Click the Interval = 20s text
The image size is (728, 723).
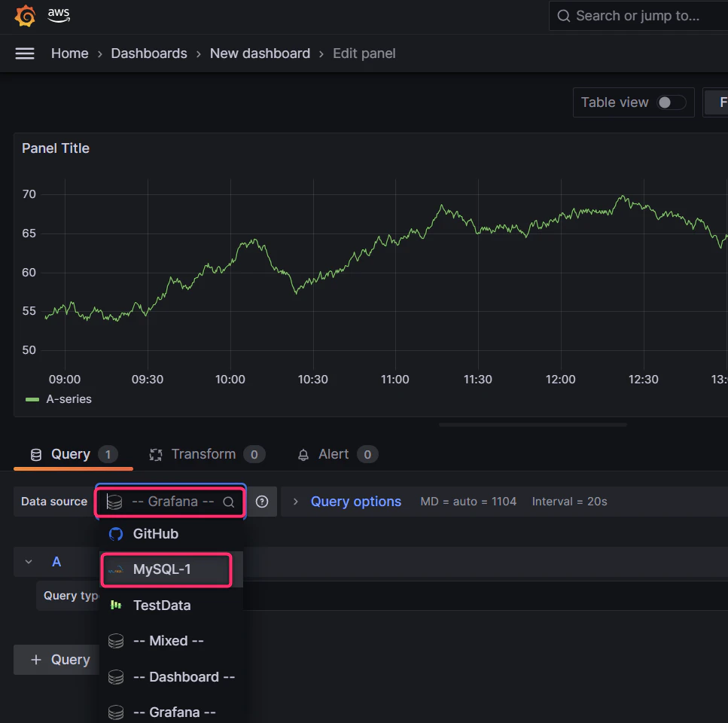coord(569,502)
